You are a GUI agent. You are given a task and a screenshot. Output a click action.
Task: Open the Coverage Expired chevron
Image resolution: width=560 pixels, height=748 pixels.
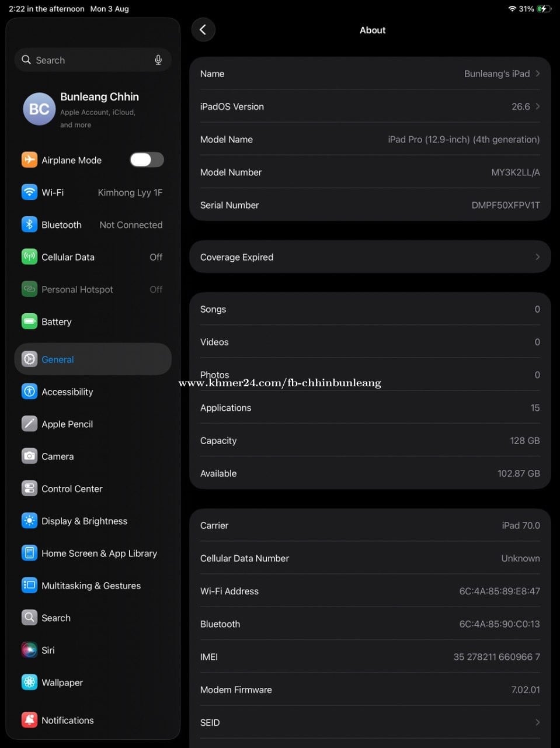537,257
